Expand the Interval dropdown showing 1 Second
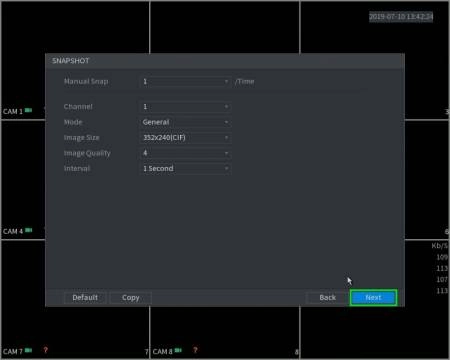The height and width of the screenshot is (360, 450). pyautogui.click(x=185, y=168)
